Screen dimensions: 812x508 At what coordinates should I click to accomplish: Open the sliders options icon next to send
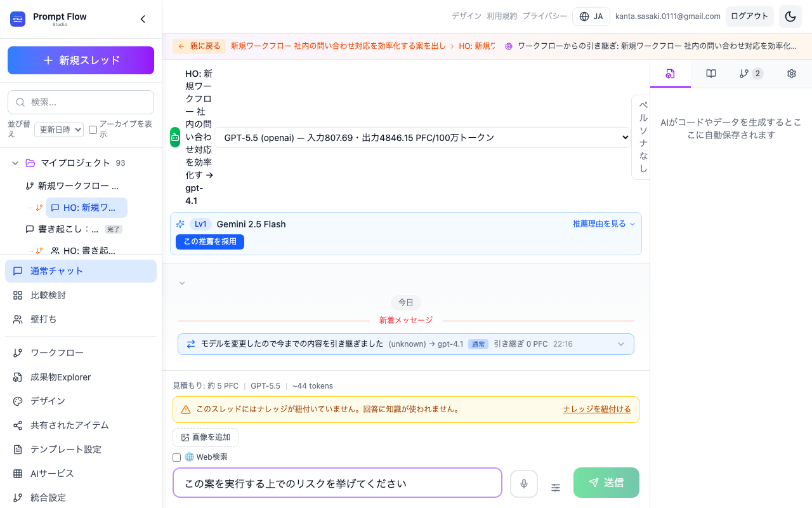(556, 488)
